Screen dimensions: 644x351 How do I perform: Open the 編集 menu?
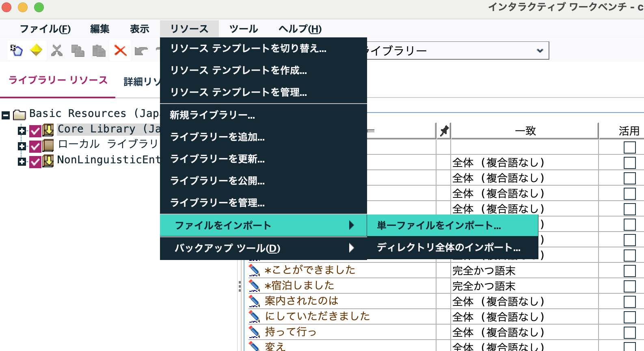point(100,29)
